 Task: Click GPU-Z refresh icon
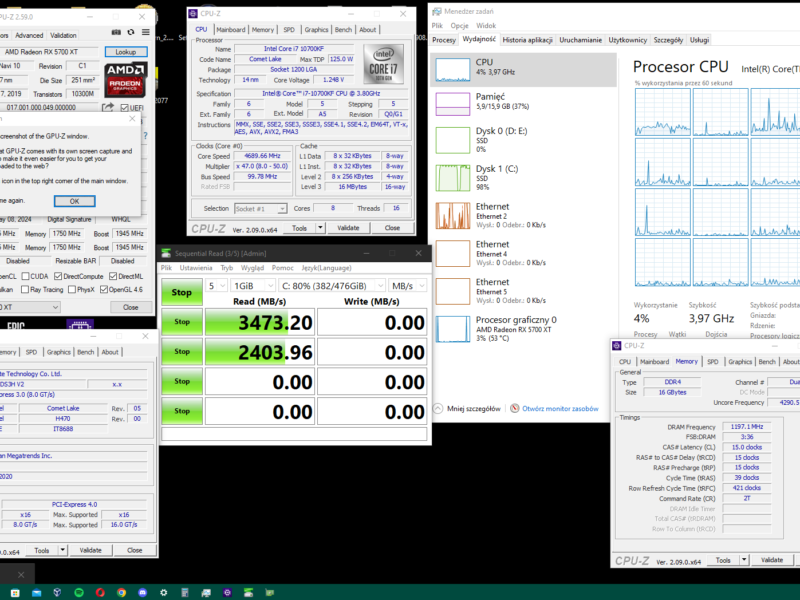click(x=131, y=32)
